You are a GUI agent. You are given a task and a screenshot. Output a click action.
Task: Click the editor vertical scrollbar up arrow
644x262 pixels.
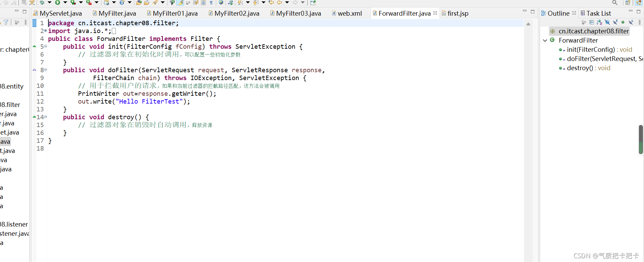[x=528, y=24]
